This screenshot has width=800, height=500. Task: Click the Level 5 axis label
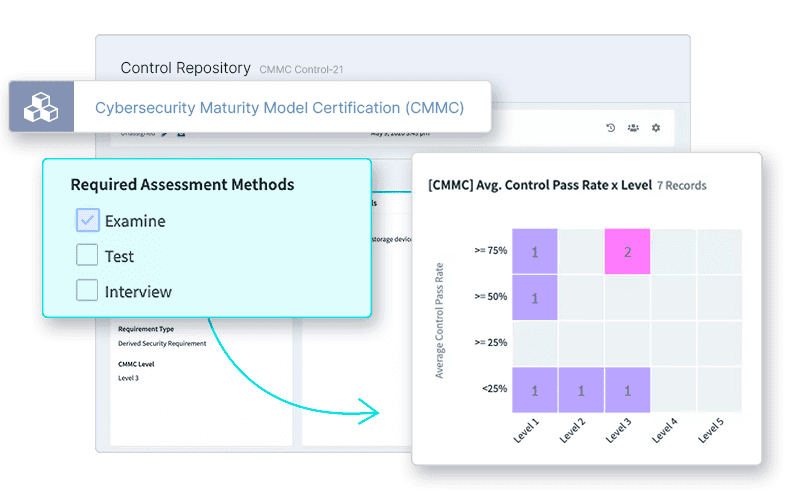pos(711,431)
